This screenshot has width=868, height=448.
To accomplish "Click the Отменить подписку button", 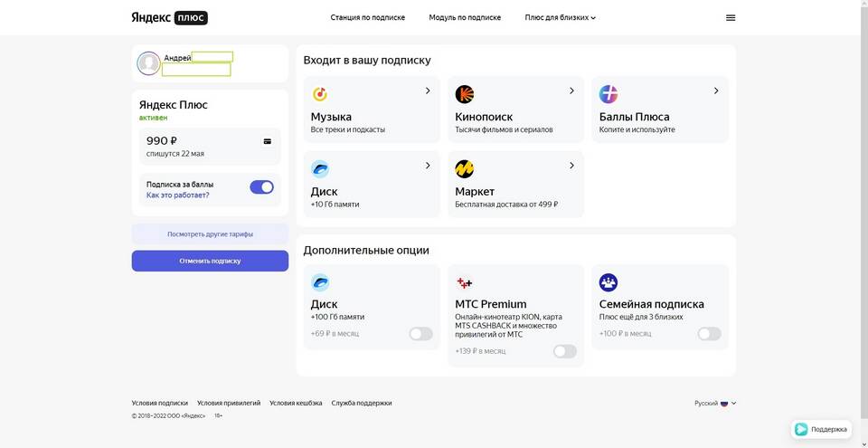I will (210, 261).
